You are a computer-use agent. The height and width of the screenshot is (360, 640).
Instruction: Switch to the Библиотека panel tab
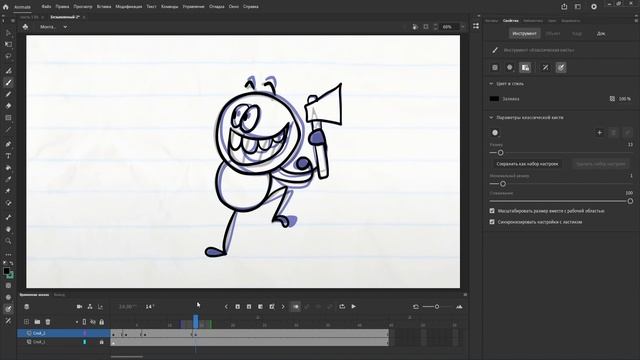pyautogui.click(x=533, y=21)
